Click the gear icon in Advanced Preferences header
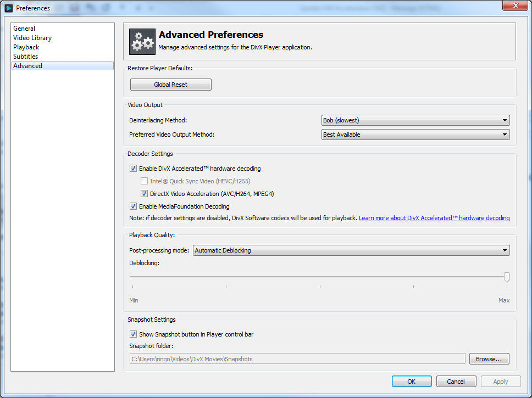Image resolution: width=532 pixels, height=398 pixels. tap(142, 41)
